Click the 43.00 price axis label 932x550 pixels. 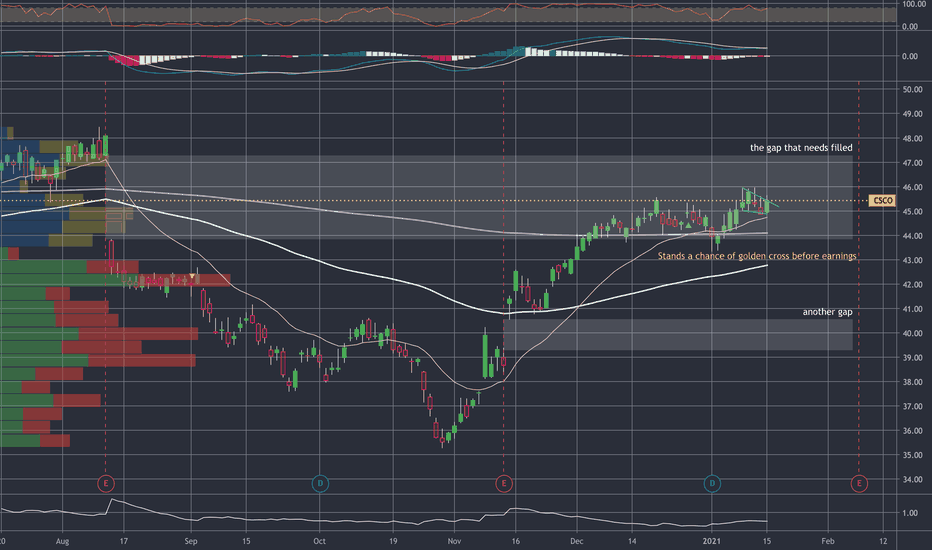coord(912,260)
